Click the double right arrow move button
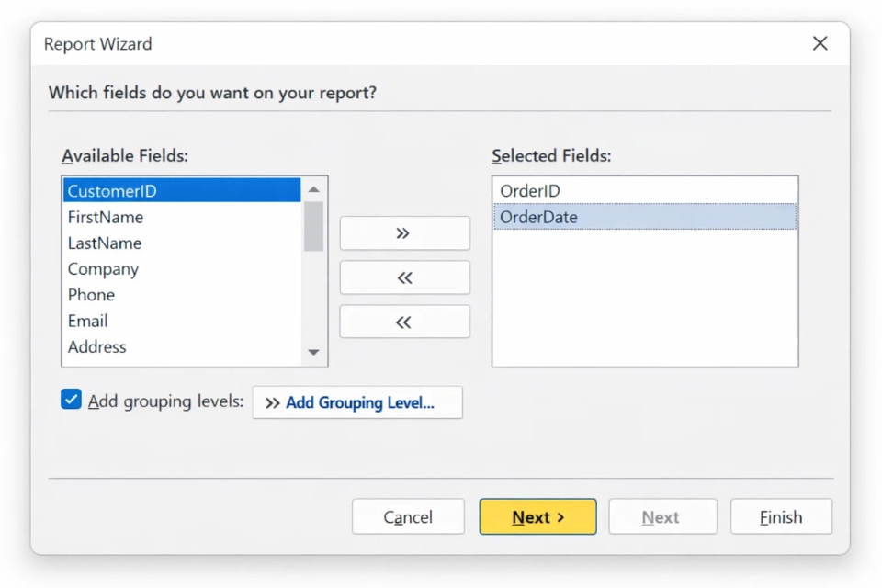882x588 pixels. point(404,233)
